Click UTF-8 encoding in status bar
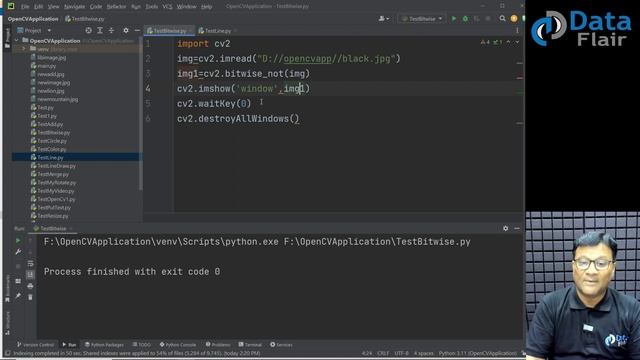This screenshot has height=360, width=640. click(x=401, y=353)
